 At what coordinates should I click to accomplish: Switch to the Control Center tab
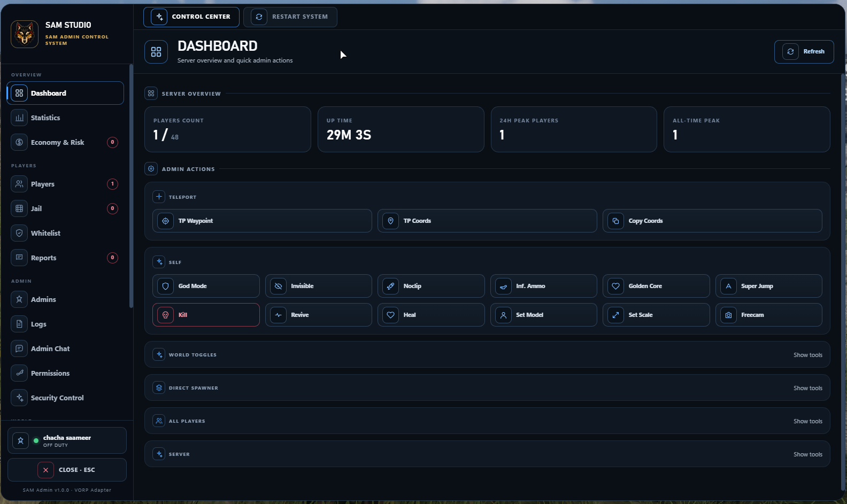[x=191, y=17]
